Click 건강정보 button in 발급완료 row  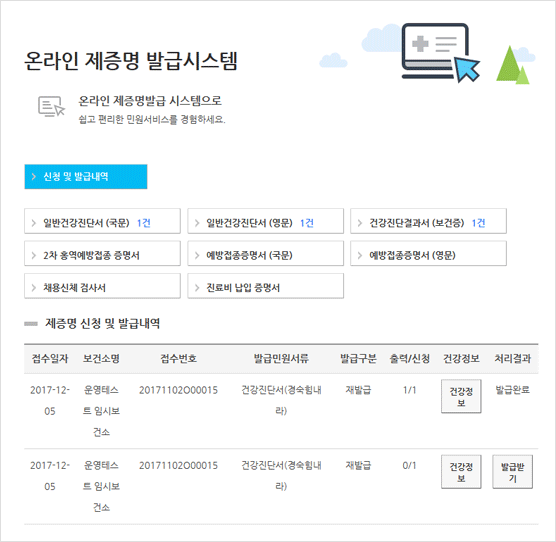(x=461, y=396)
